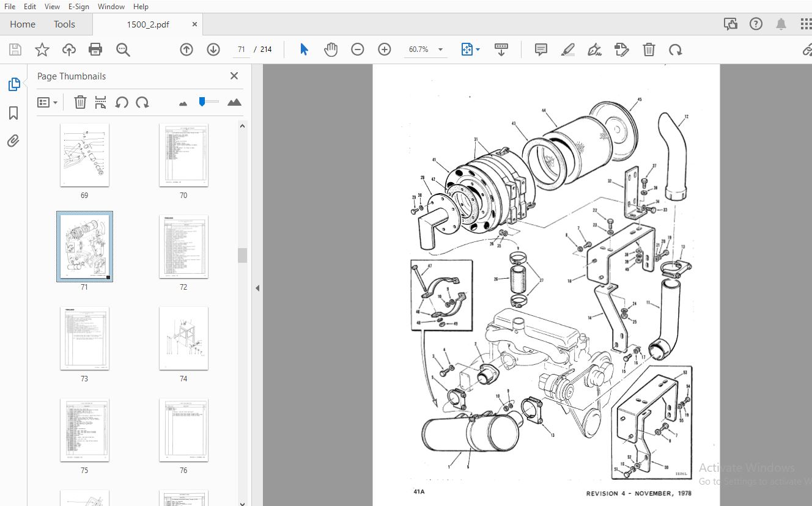
Task: Rotate page using the toolbar rotate icon
Action: click(676, 50)
